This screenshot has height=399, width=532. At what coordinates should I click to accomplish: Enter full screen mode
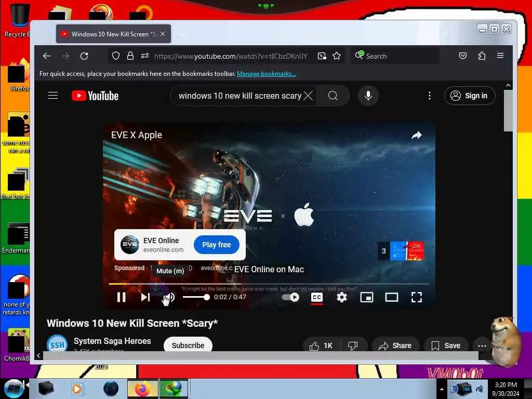(x=417, y=297)
